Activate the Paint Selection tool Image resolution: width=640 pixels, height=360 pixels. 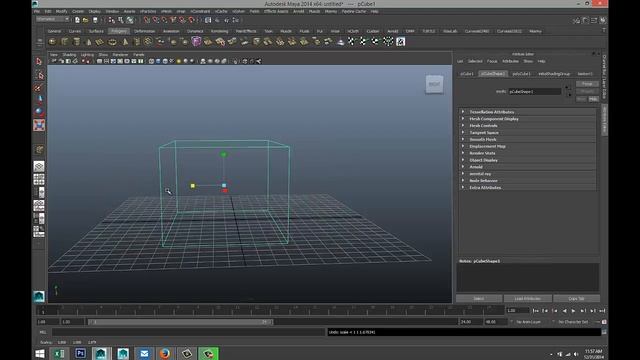pos(39,87)
